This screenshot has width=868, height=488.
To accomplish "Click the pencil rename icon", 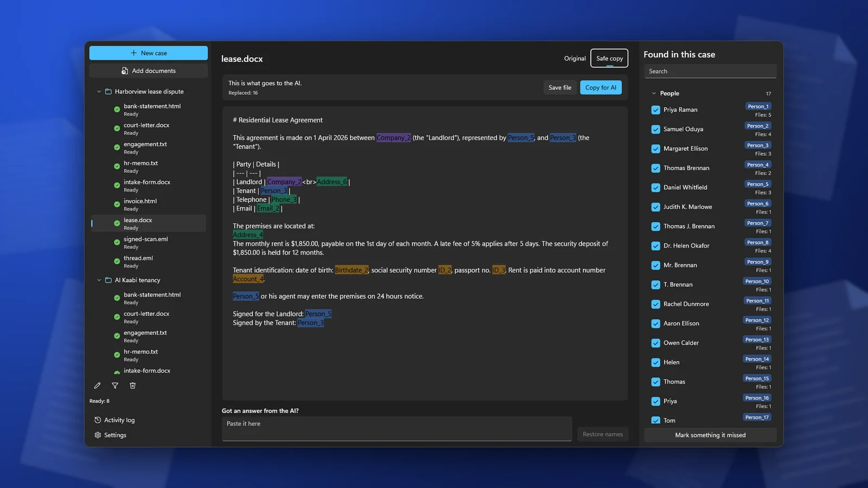I will click(98, 386).
